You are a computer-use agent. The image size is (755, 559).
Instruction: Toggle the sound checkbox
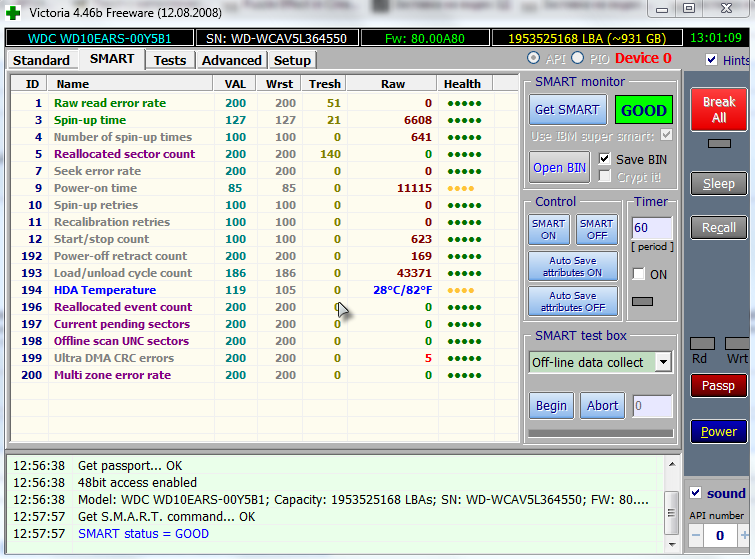[x=696, y=493]
